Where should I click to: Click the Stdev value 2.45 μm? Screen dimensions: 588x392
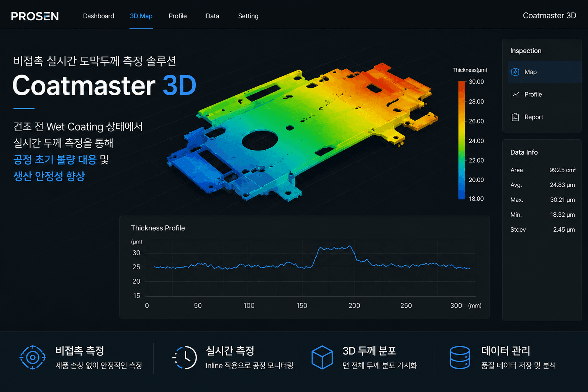click(x=564, y=230)
